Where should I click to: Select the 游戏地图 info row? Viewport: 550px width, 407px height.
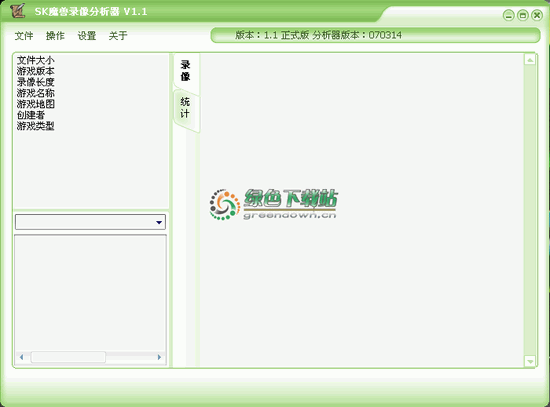[35, 104]
